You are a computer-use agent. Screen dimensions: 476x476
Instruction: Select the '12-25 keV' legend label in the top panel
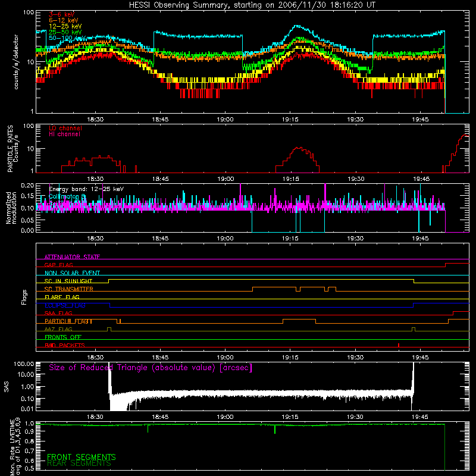pos(65,26)
